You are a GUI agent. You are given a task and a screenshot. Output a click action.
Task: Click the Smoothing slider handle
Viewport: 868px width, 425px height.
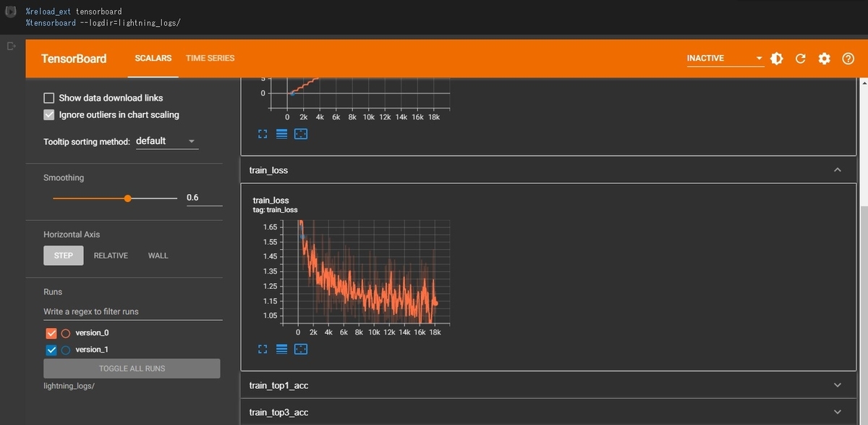click(x=128, y=198)
